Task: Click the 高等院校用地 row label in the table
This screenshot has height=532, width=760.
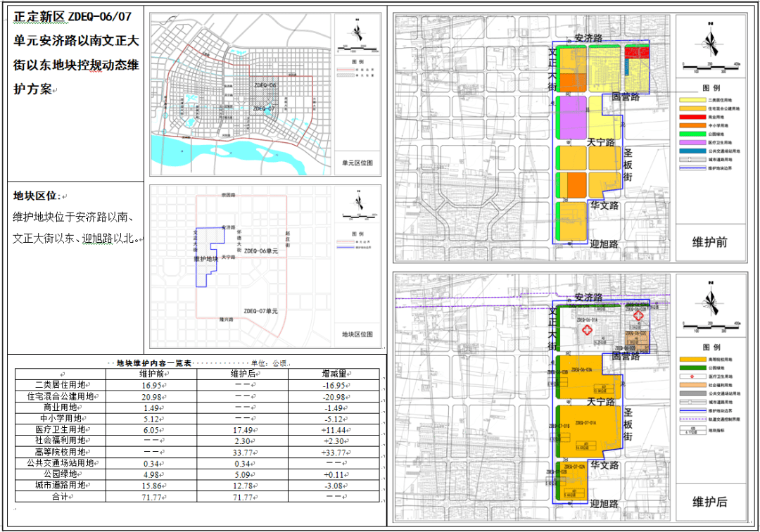Action: tap(60, 451)
